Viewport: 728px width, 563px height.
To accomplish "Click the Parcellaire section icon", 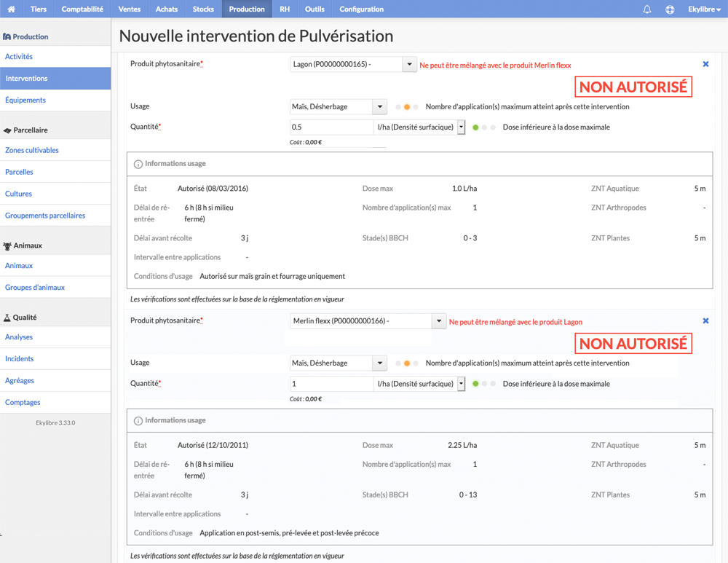I will click(7, 130).
